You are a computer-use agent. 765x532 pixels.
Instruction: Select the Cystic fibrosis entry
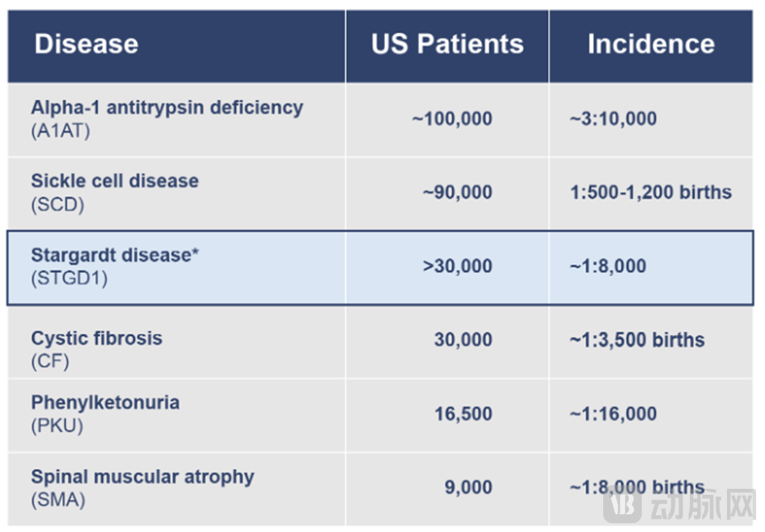96,338
